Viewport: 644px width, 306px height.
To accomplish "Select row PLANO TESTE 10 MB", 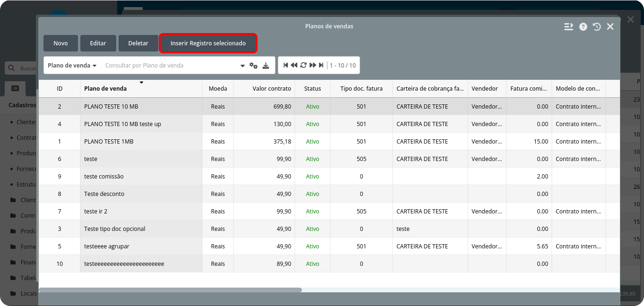I will click(329, 106).
